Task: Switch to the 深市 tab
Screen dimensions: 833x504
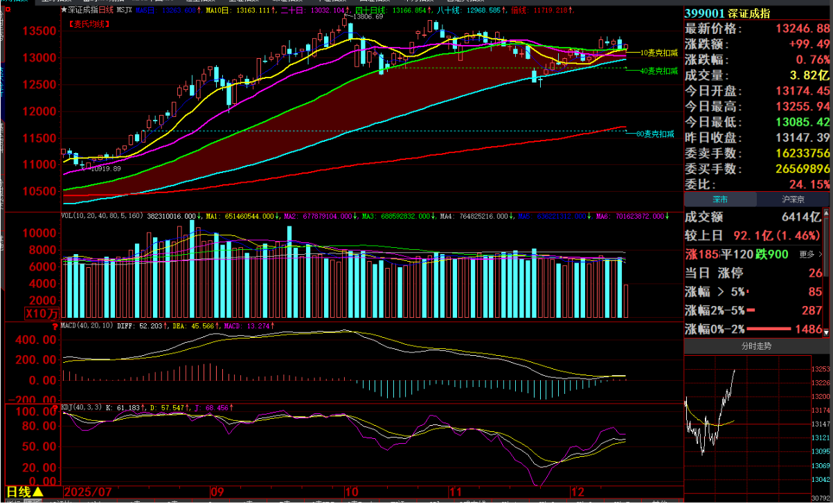Action: (x=720, y=199)
